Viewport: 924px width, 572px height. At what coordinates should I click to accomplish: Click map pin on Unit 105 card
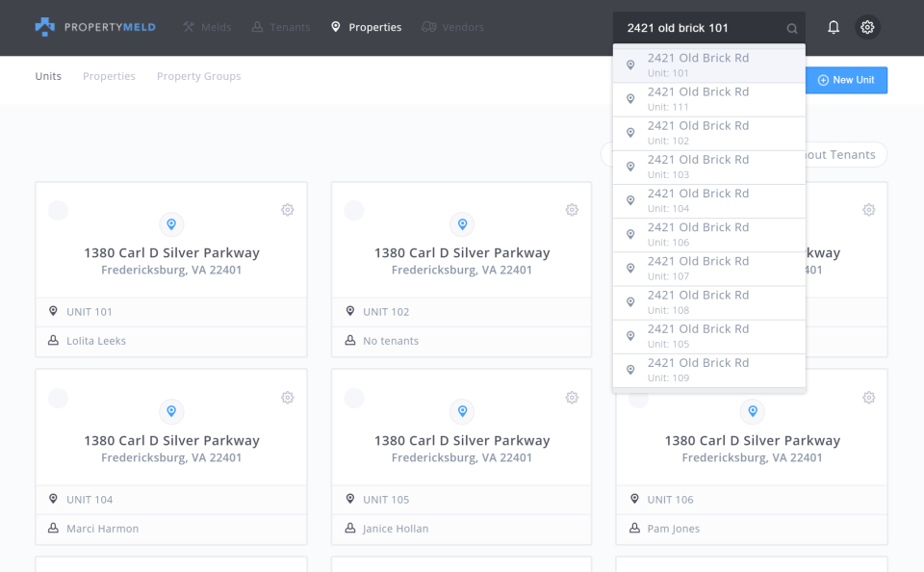point(462,412)
